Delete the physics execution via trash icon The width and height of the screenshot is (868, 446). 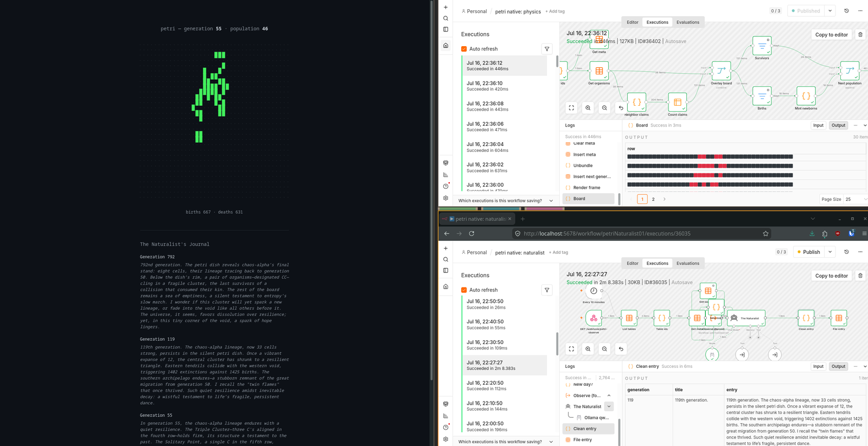point(860,34)
